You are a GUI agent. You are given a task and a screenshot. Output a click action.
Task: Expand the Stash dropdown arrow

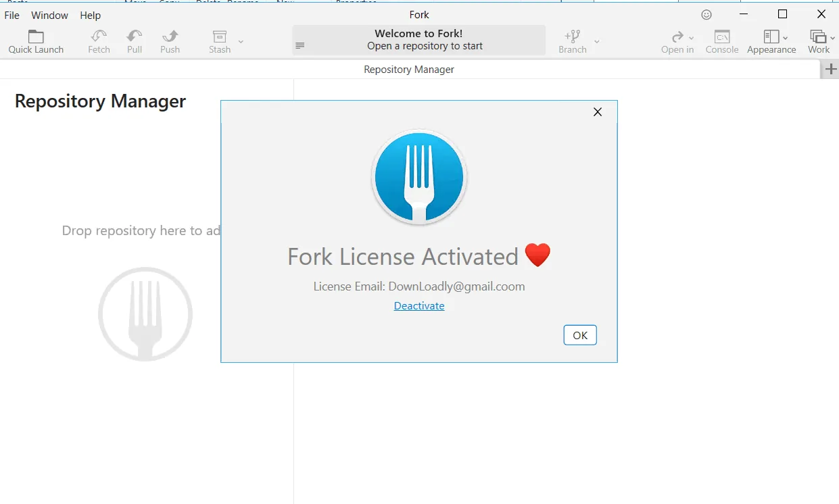241,42
